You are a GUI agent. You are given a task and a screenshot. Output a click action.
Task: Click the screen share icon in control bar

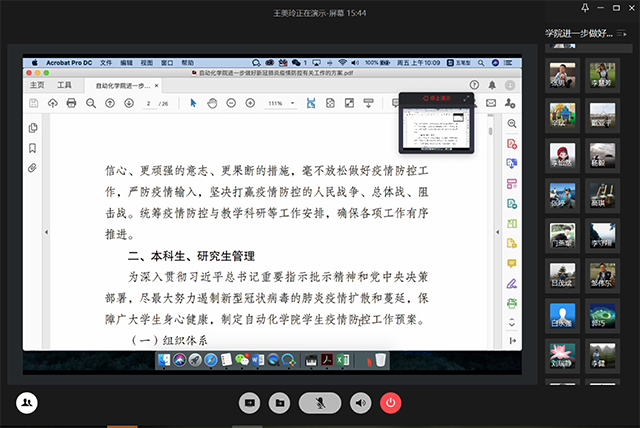(250, 402)
